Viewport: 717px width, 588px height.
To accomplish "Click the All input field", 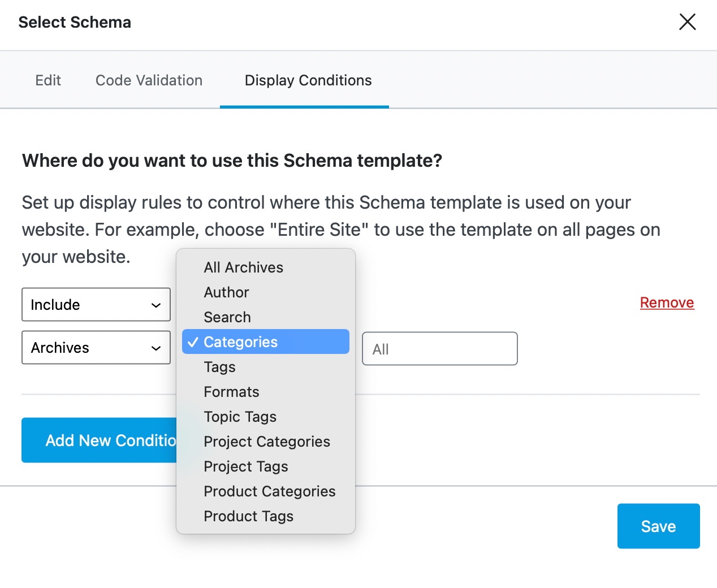I will point(440,349).
